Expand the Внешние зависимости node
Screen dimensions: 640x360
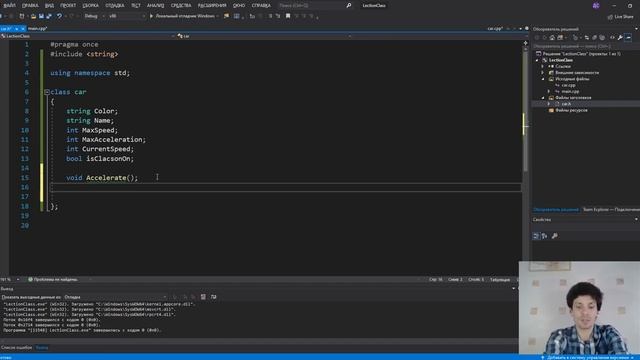(x=543, y=73)
